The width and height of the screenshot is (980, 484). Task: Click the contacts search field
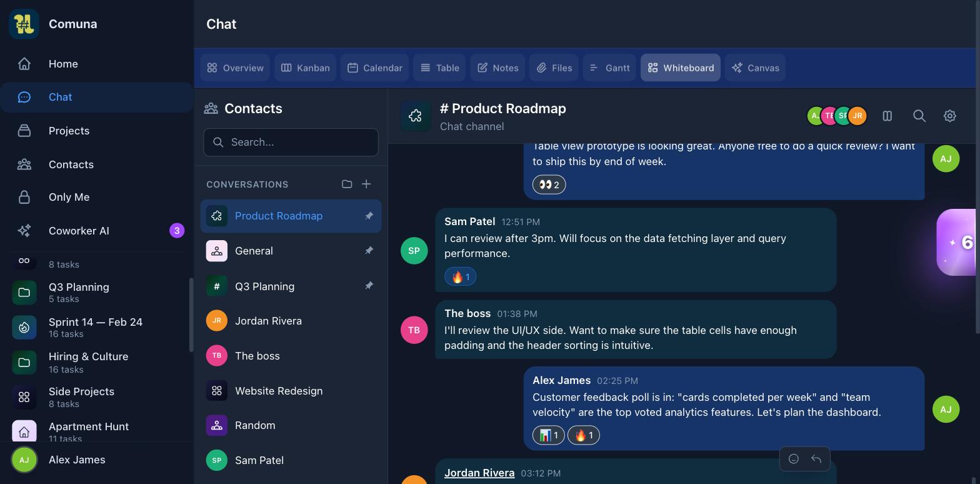tap(291, 142)
